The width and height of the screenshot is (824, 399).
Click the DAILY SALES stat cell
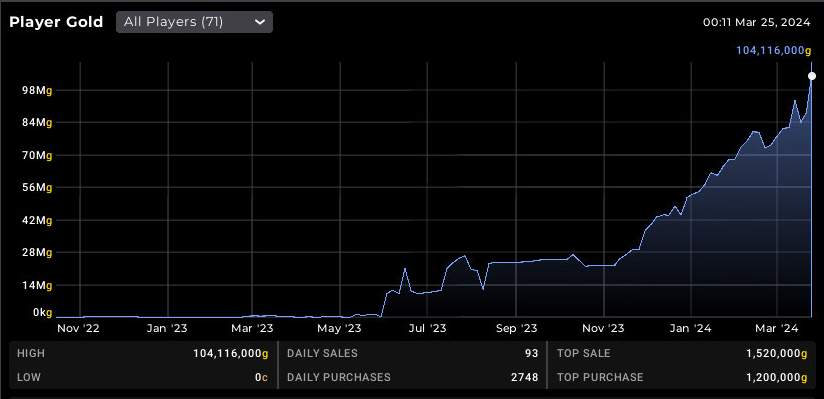pyautogui.click(x=413, y=353)
